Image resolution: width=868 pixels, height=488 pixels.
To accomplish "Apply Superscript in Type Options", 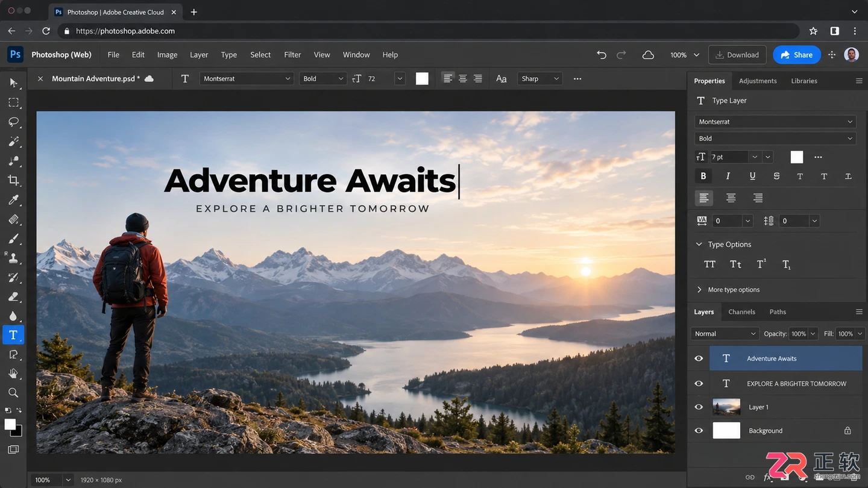I will coord(761,264).
